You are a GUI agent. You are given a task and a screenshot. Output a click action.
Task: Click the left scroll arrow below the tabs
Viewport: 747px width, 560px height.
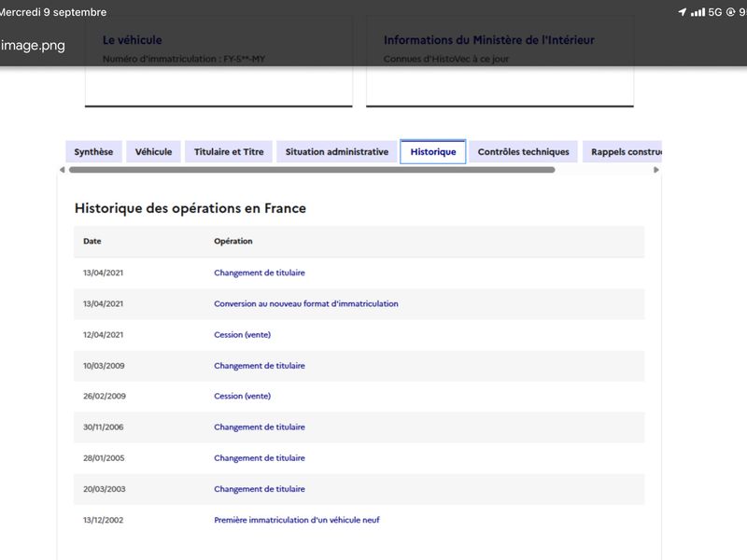(62, 170)
